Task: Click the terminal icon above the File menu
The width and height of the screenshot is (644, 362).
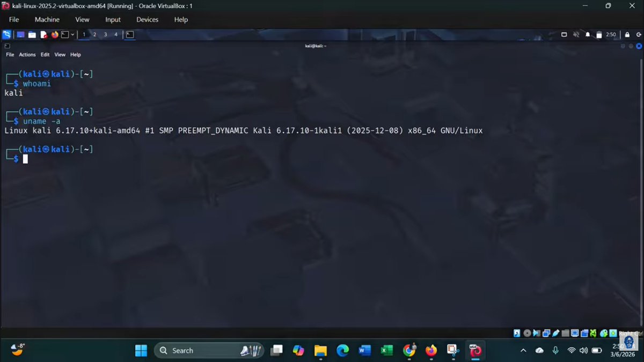Action: tap(7, 46)
